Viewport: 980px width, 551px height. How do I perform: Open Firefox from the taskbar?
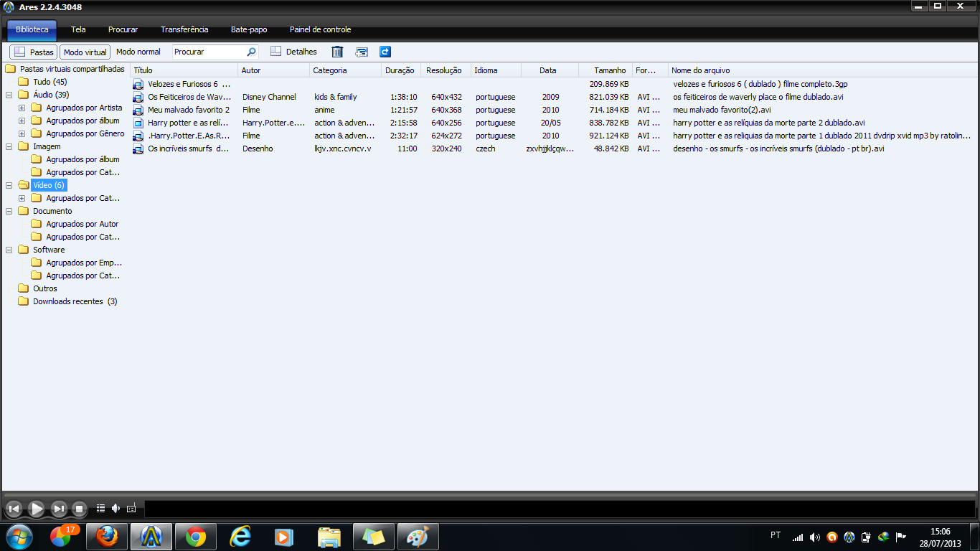107,537
